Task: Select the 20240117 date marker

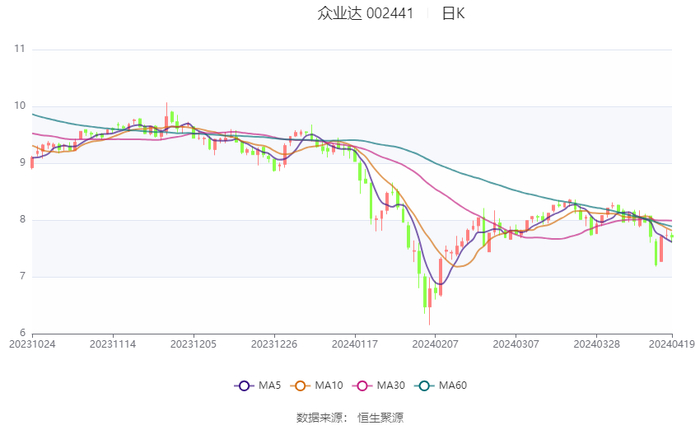Action: tap(354, 343)
